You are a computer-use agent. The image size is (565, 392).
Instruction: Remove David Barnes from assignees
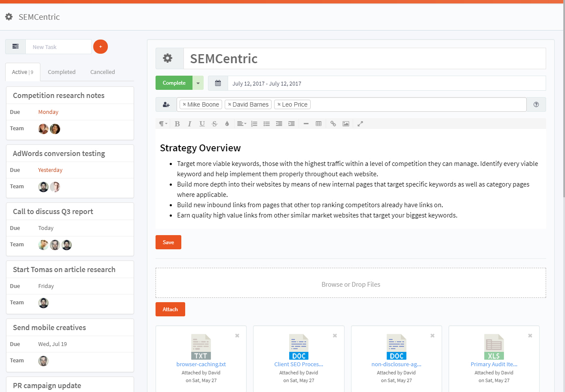(x=229, y=104)
